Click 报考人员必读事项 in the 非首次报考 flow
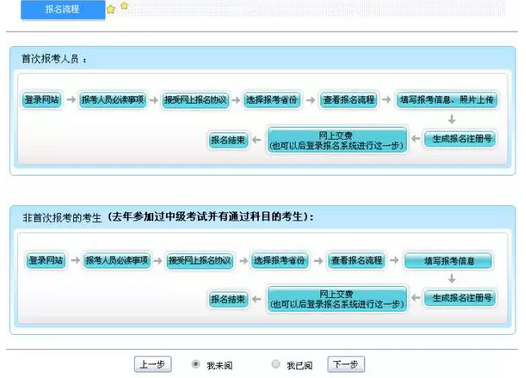526x378 pixels. 117,260
